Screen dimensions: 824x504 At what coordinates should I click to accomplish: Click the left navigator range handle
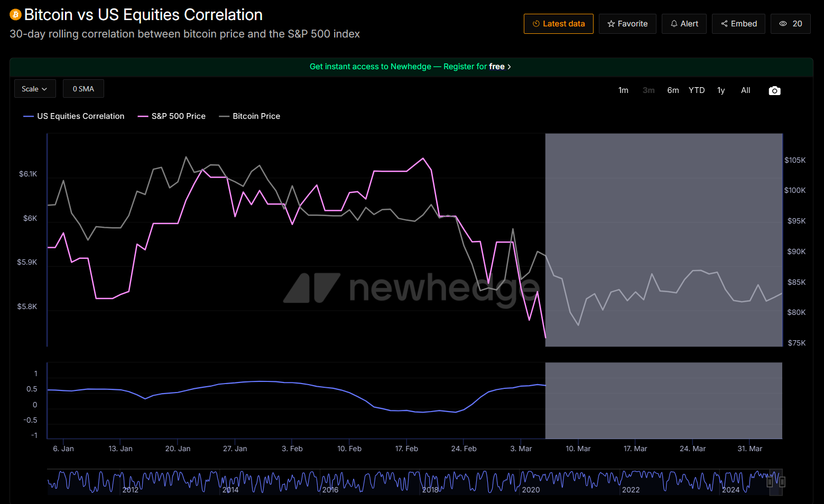point(770,482)
